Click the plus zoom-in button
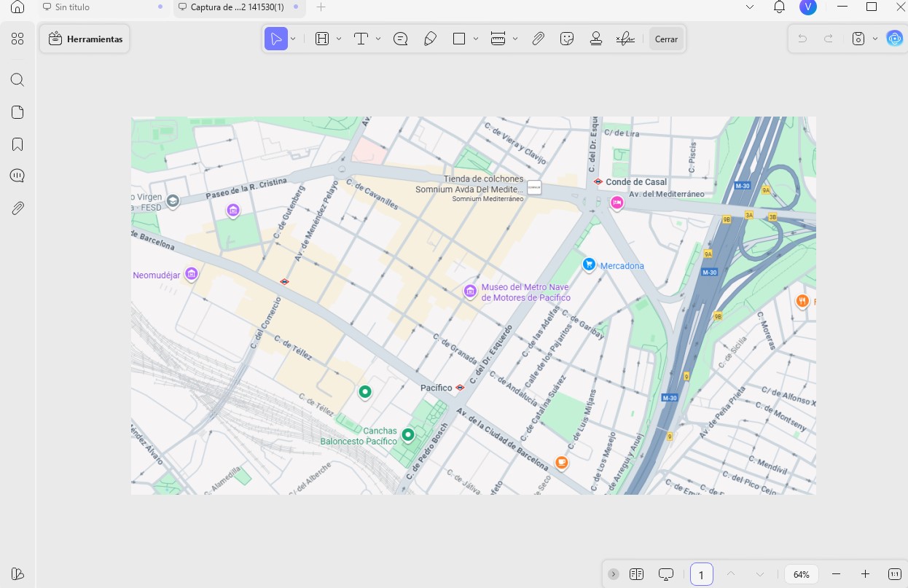This screenshot has width=908, height=588. pyautogui.click(x=865, y=574)
